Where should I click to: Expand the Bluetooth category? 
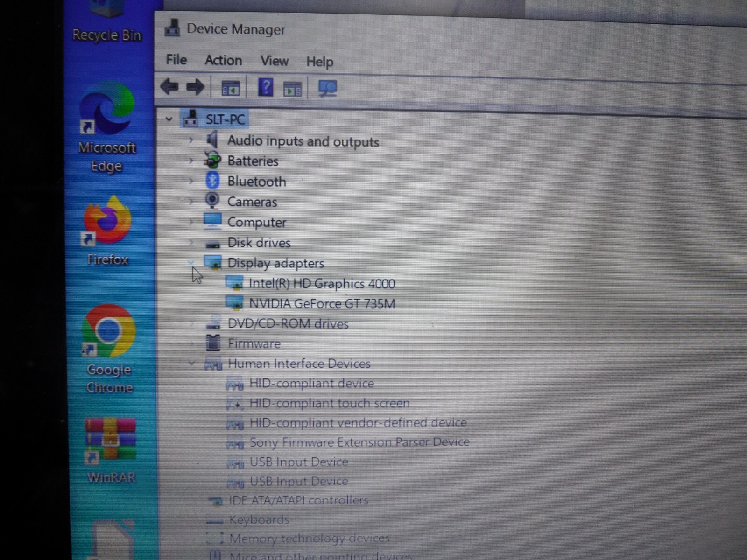(x=191, y=181)
